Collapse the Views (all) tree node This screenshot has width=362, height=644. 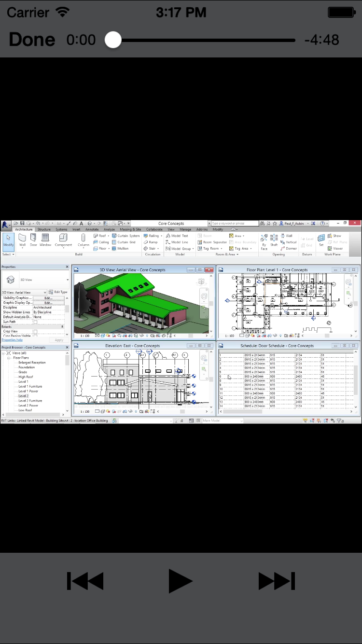pyautogui.click(x=3, y=353)
